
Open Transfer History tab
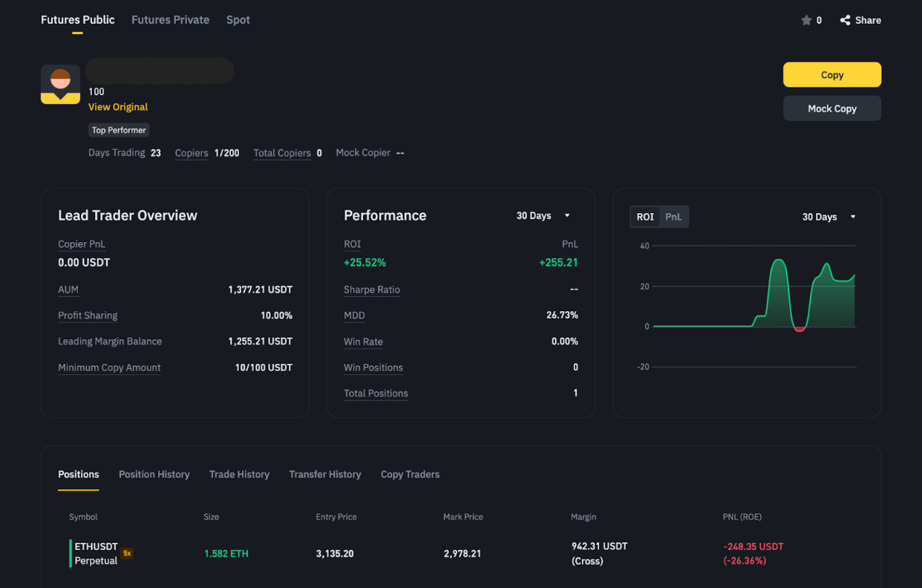point(325,474)
